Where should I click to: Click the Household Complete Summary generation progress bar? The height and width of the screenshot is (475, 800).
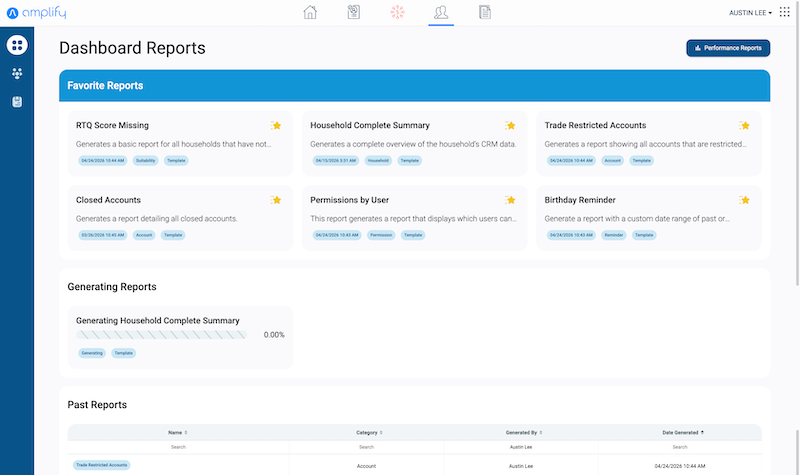coord(161,335)
